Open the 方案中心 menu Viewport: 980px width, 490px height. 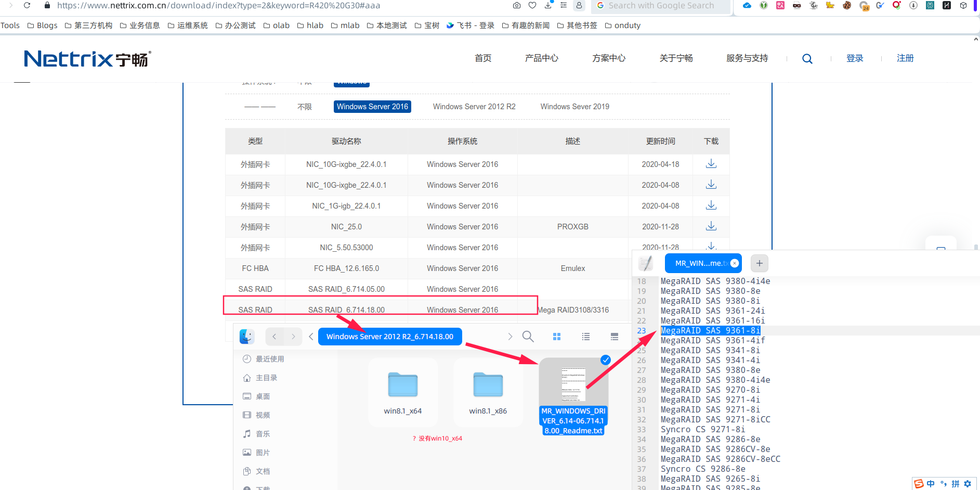point(609,58)
